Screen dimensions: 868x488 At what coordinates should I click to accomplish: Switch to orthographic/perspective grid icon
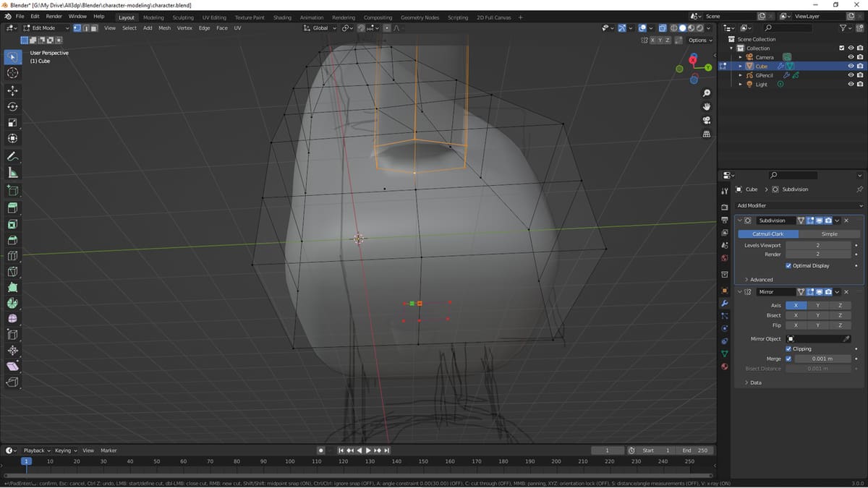[x=707, y=134]
